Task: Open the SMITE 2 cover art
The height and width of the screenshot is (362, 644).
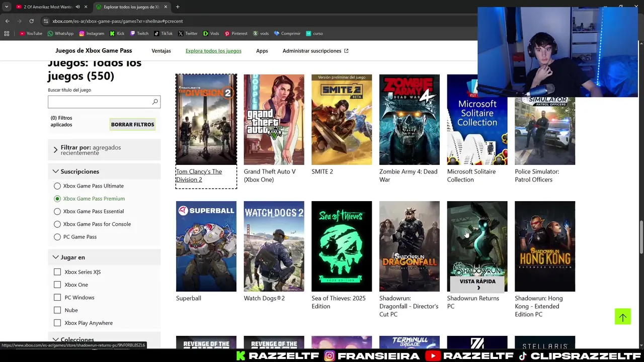Action: [x=342, y=120]
